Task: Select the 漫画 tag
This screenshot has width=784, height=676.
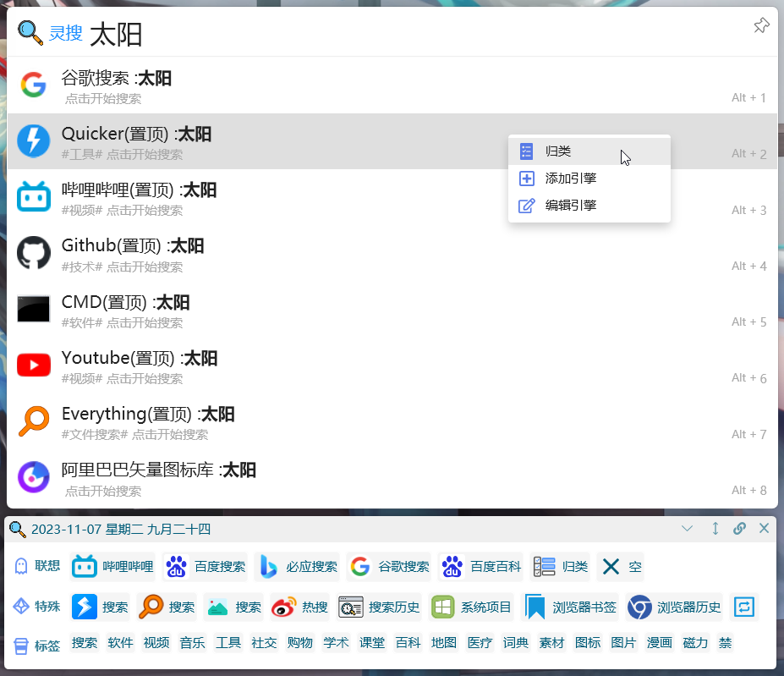Action: (660, 642)
